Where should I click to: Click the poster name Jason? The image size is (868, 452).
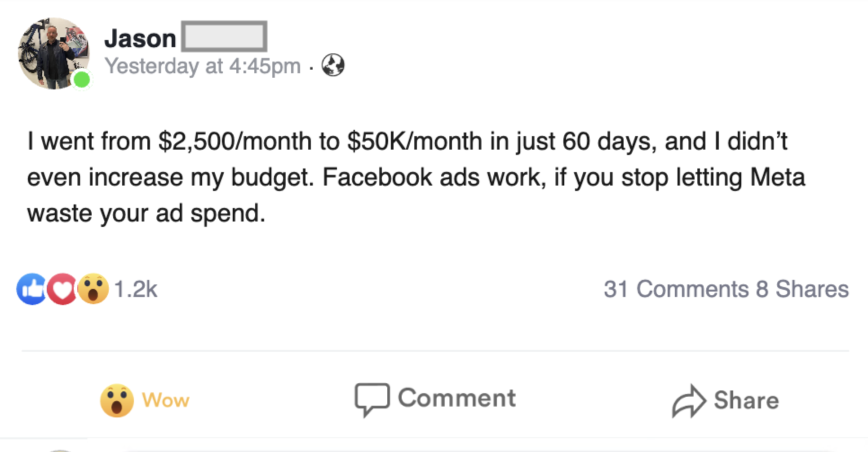click(x=140, y=38)
